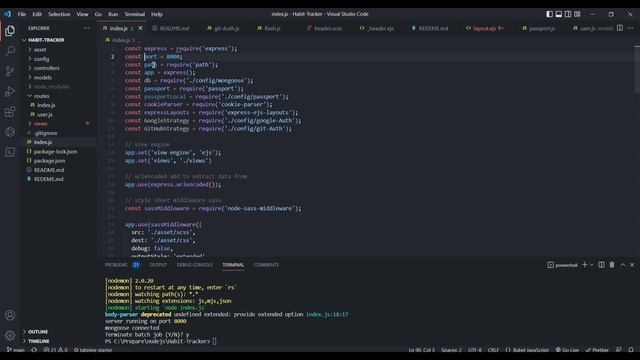Expand the asset folder
Image resolution: width=640 pixels, height=360 pixels.
(x=40, y=49)
